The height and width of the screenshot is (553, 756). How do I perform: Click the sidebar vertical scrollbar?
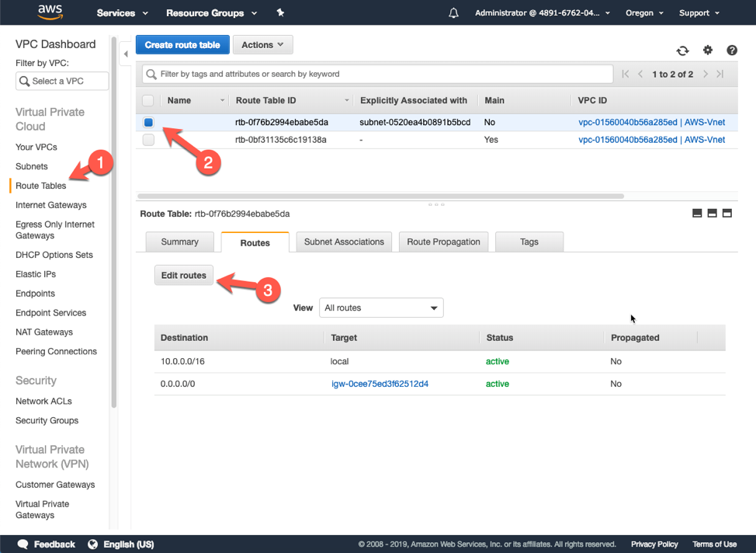click(x=114, y=222)
